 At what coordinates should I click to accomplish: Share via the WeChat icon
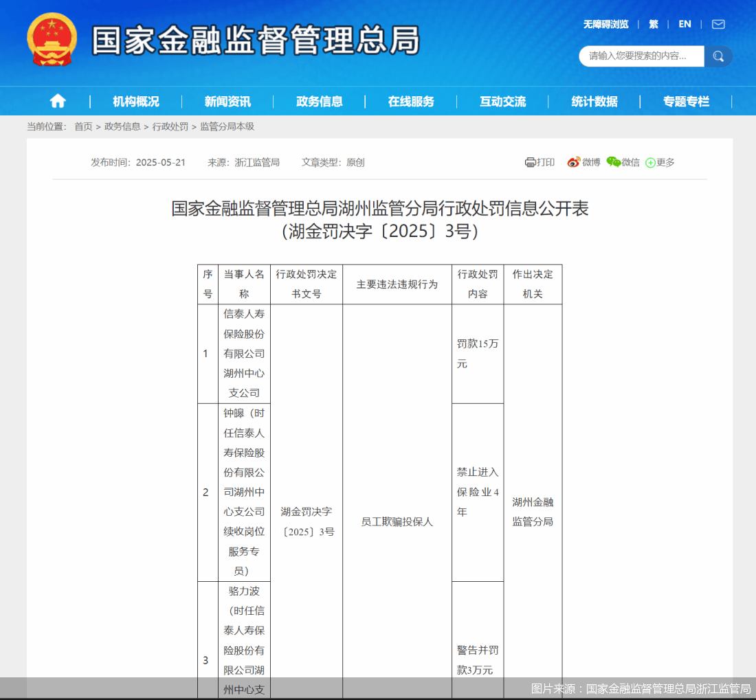(613, 162)
